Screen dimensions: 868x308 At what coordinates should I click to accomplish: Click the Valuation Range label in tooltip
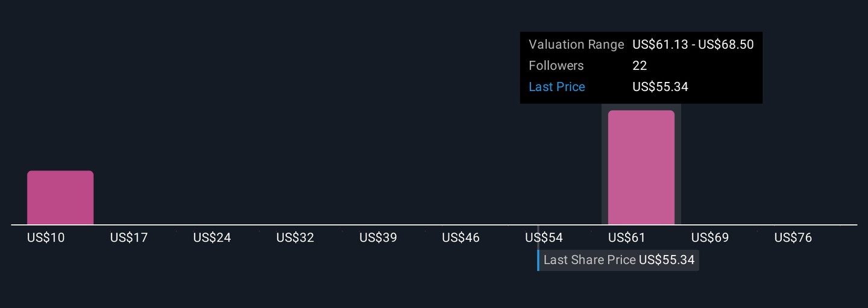pos(576,45)
